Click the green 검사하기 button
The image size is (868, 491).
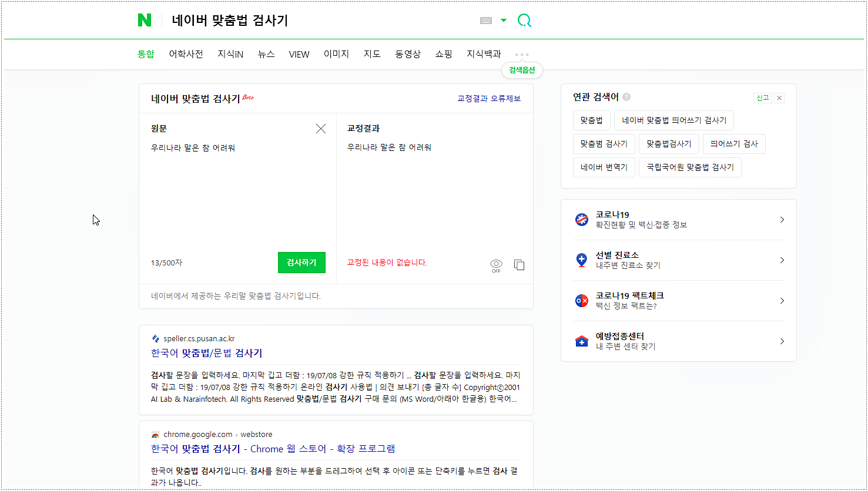(x=301, y=263)
